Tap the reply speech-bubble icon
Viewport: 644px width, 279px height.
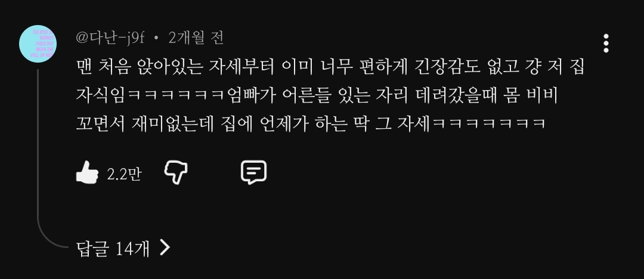click(x=253, y=172)
